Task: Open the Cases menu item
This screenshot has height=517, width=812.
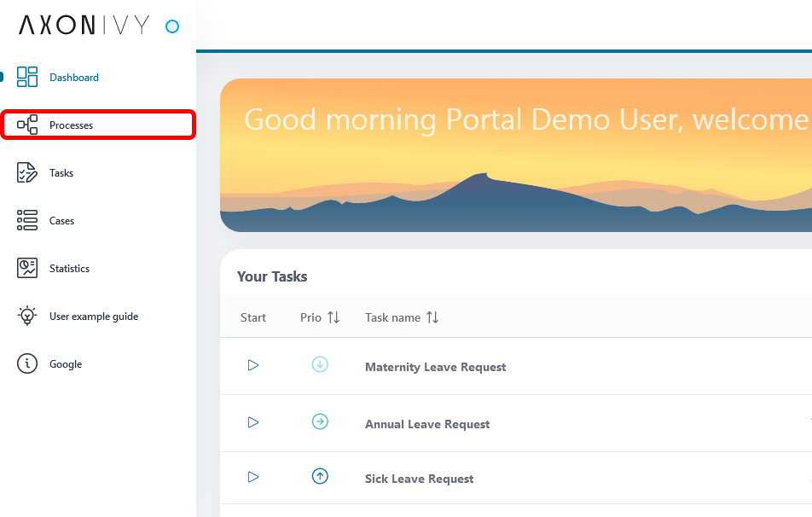Action: 98,221
